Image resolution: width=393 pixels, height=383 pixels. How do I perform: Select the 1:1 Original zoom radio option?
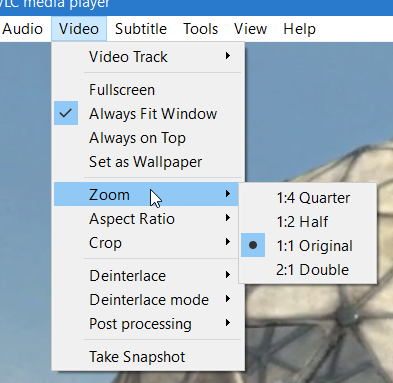coord(308,245)
